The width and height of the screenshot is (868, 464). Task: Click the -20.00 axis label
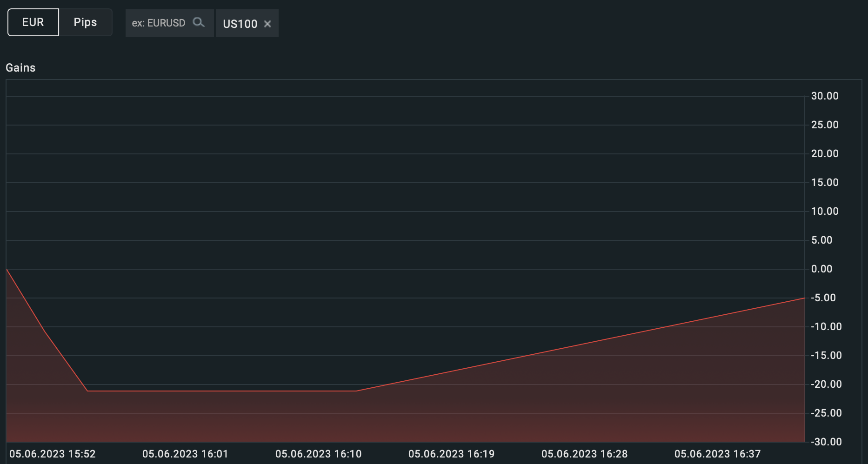point(826,384)
